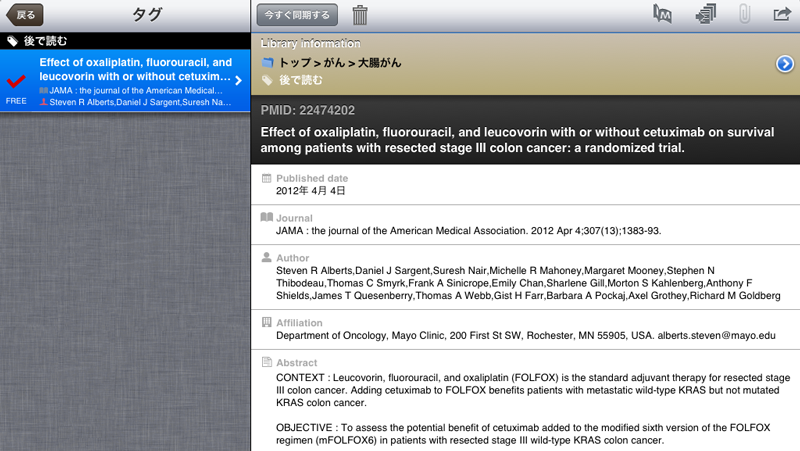800x451 pixels.
Task: Click the FREE label on the article
Action: [x=16, y=101]
